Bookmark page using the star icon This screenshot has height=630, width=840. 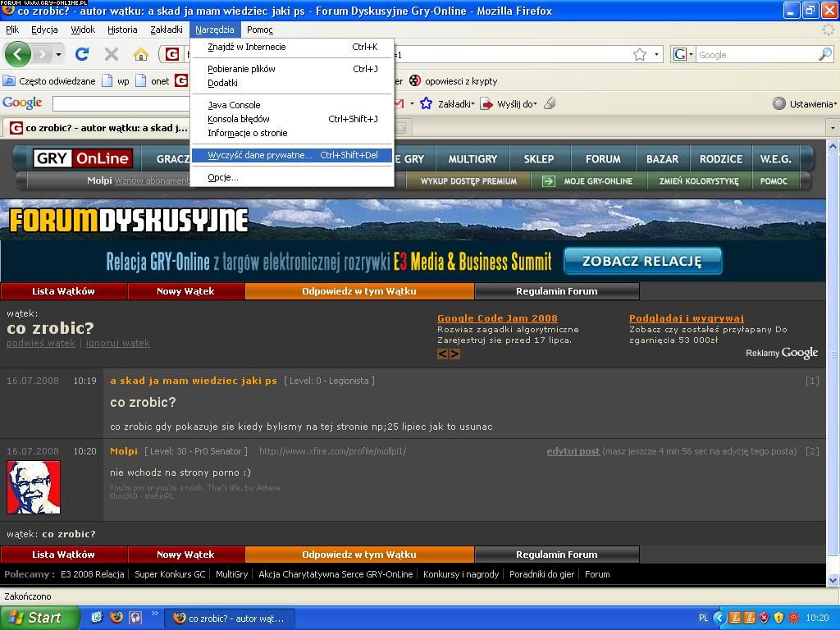pos(640,54)
